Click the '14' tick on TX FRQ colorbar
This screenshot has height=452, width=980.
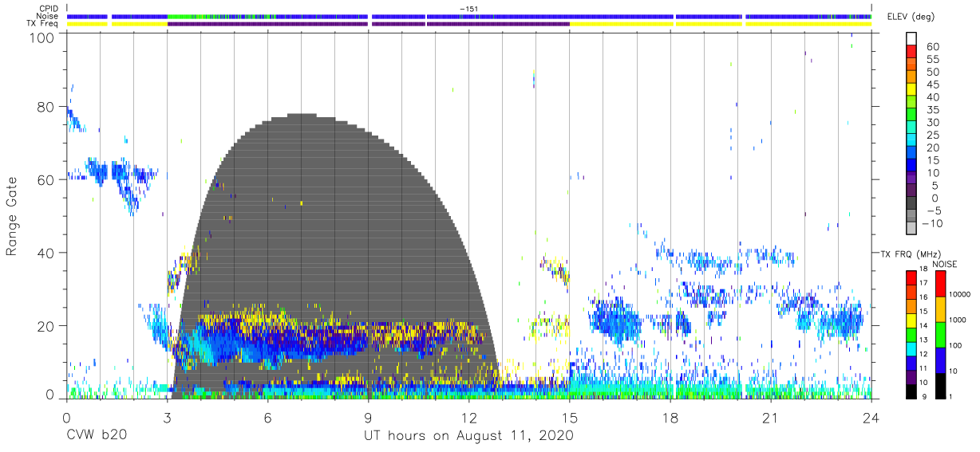[923, 325]
